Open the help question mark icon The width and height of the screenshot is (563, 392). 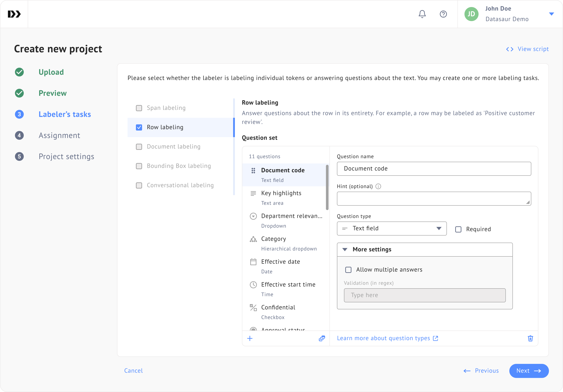click(x=443, y=14)
